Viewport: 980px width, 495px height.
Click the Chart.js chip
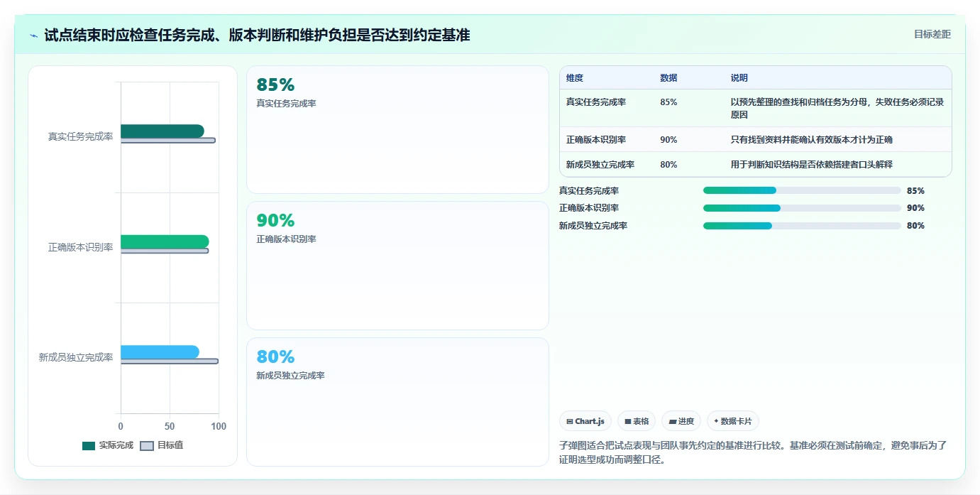[x=585, y=421]
